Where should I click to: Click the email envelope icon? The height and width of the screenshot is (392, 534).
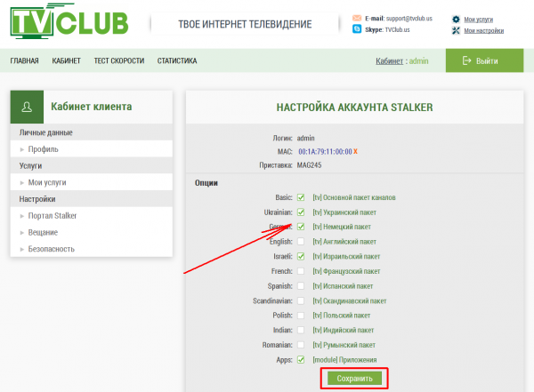click(357, 18)
